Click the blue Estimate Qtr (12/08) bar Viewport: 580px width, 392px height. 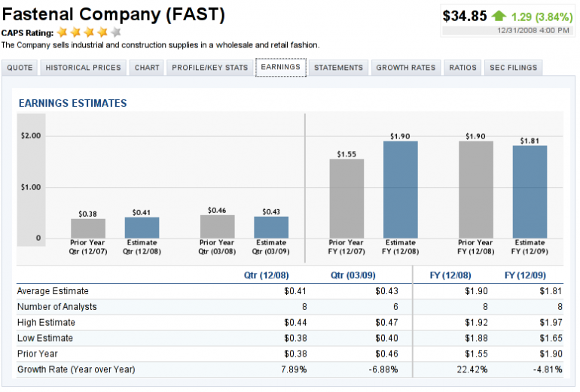tap(142, 228)
